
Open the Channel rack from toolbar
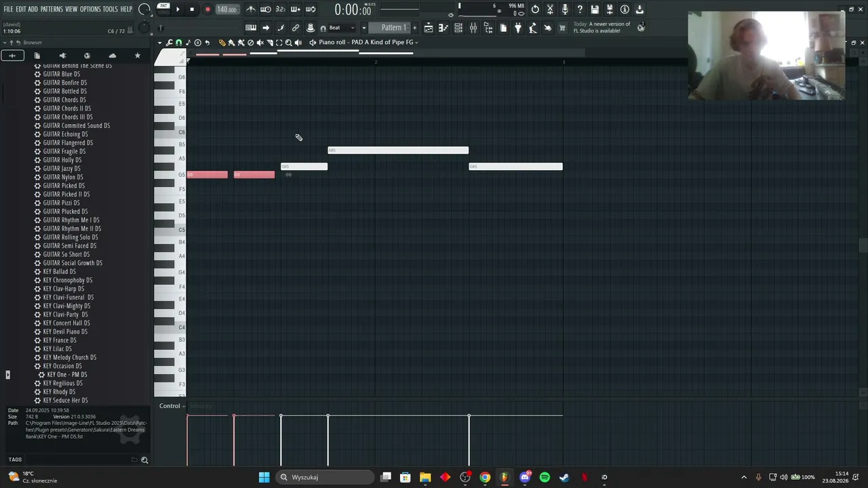(458, 28)
